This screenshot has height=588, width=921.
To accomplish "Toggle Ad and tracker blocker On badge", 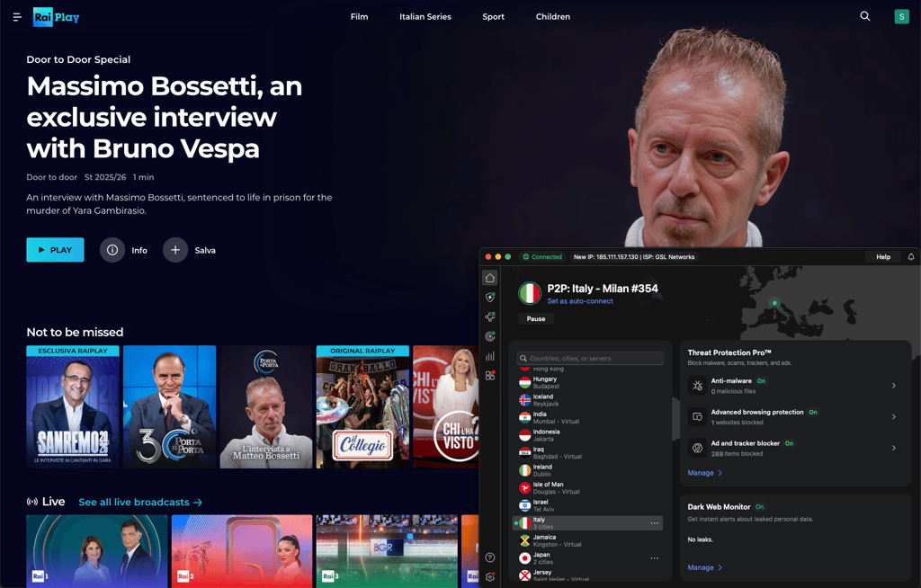I will point(789,443).
